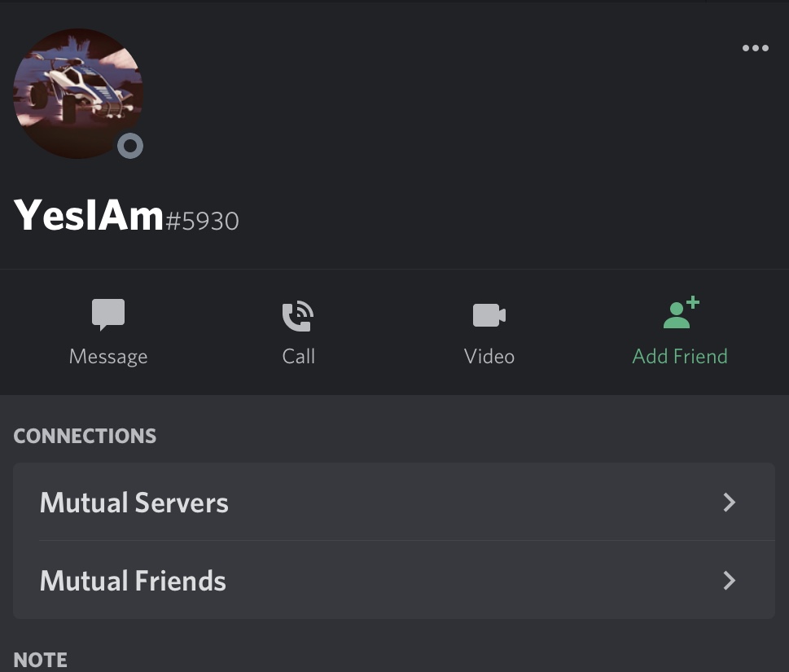Click the Call text label
This screenshot has width=789, height=672.
click(298, 357)
